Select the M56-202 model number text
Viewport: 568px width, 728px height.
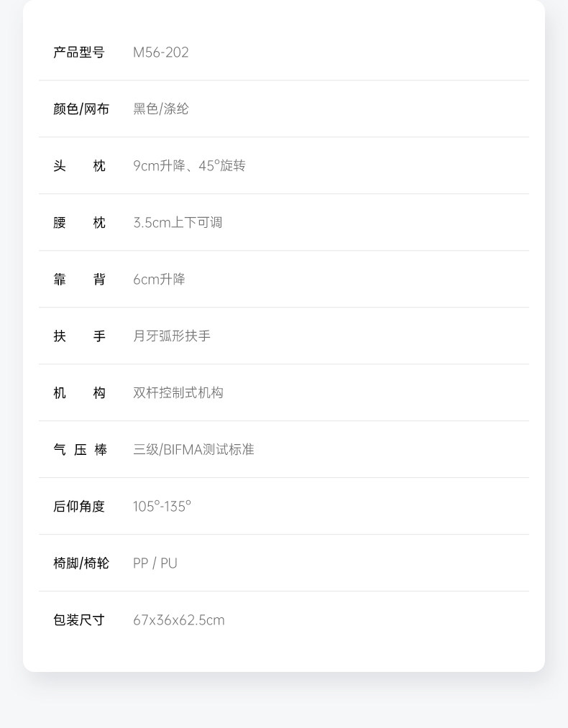tap(160, 52)
